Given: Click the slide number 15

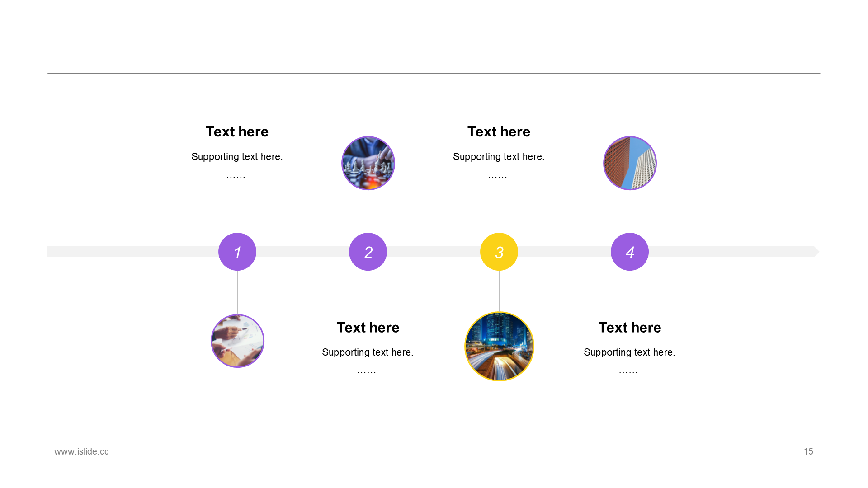Looking at the screenshot, I should coord(808,451).
